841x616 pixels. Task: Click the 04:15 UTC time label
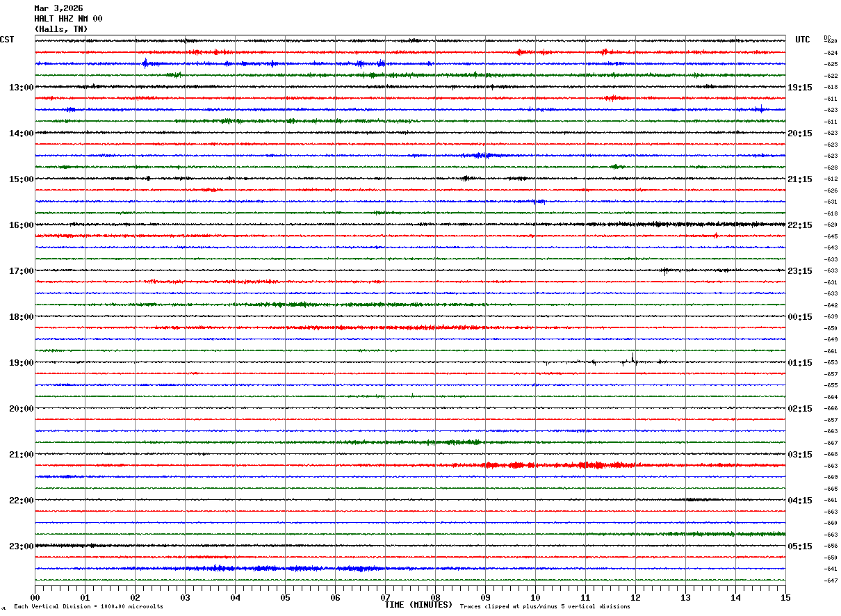800,501
